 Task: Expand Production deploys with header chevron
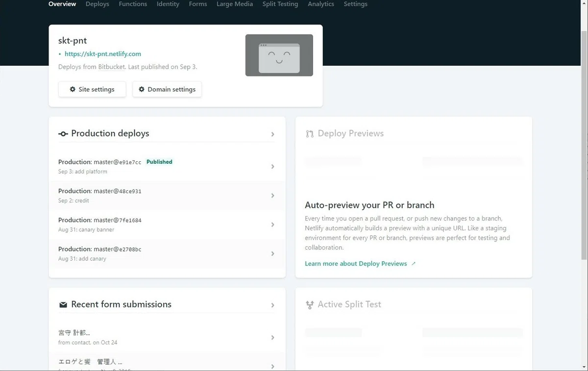[273, 134]
